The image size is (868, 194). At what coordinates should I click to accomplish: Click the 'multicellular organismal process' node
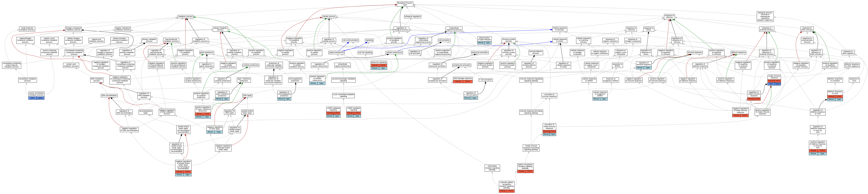454,29
